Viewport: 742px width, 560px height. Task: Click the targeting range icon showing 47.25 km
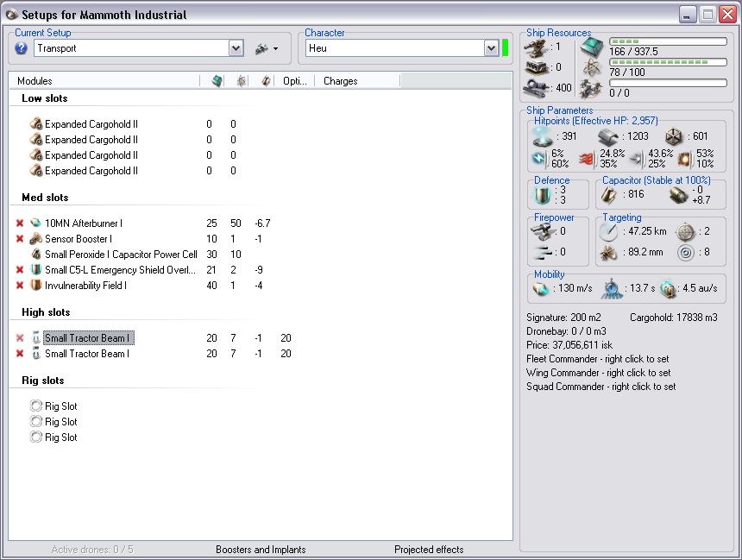[x=608, y=231]
